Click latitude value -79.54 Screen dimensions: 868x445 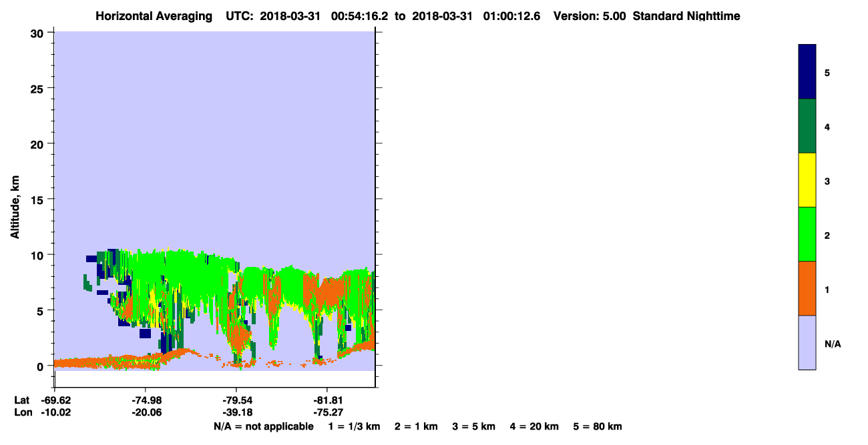point(236,400)
